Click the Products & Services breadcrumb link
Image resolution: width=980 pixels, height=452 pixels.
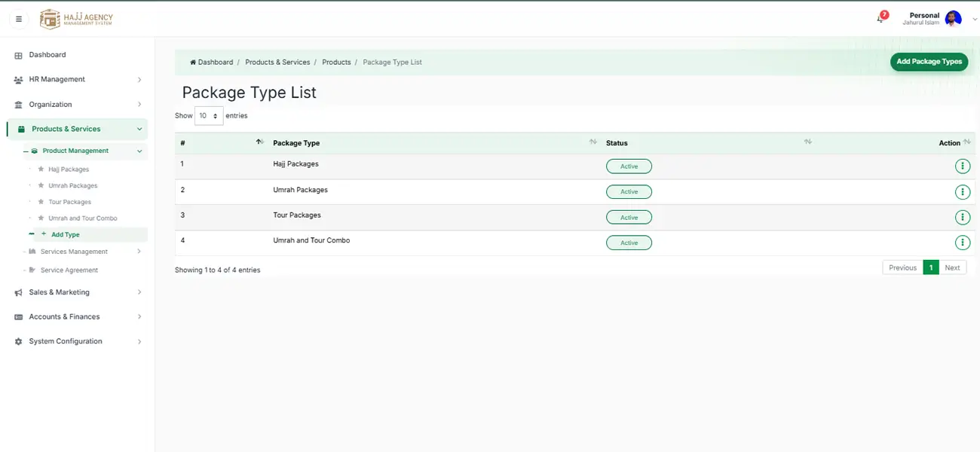point(277,62)
